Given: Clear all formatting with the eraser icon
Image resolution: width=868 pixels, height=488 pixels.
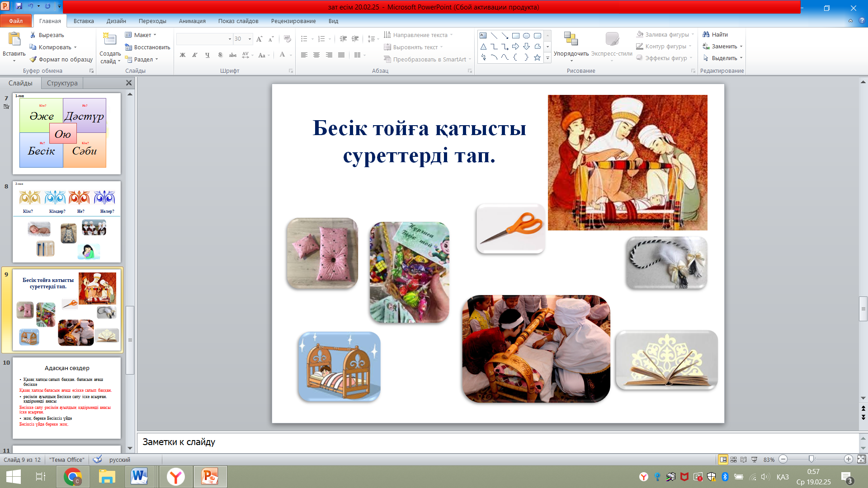Looking at the screenshot, I should point(288,39).
